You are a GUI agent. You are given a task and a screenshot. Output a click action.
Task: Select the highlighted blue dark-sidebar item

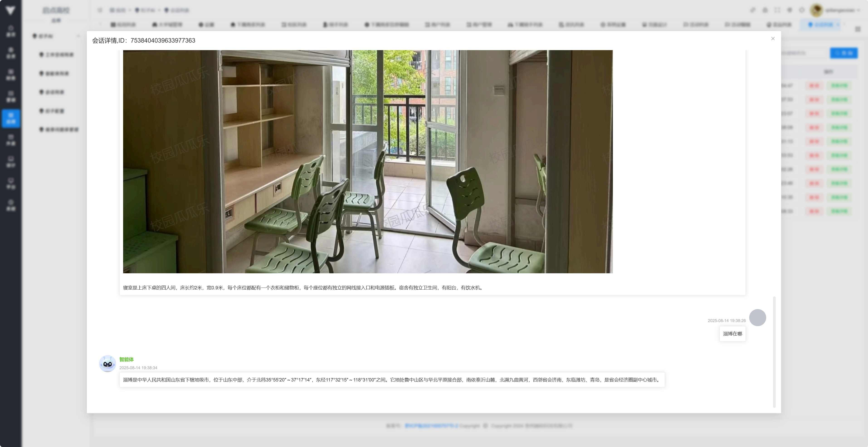tap(11, 118)
